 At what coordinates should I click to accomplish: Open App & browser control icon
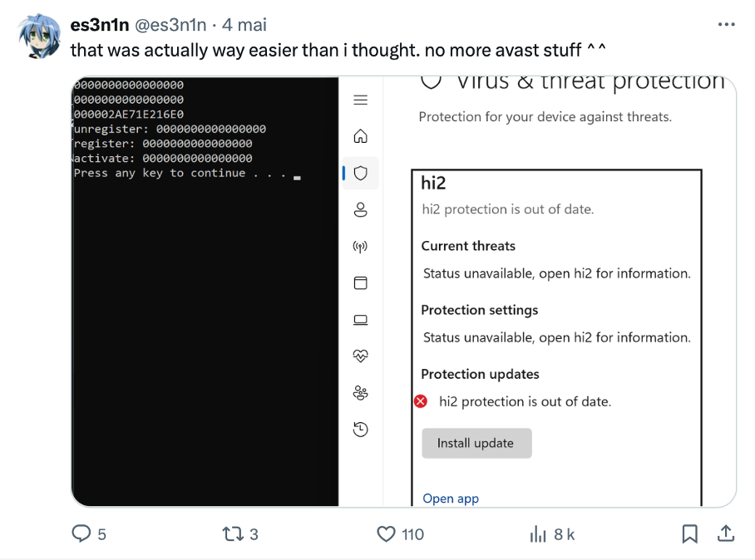(x=360, y=283)
